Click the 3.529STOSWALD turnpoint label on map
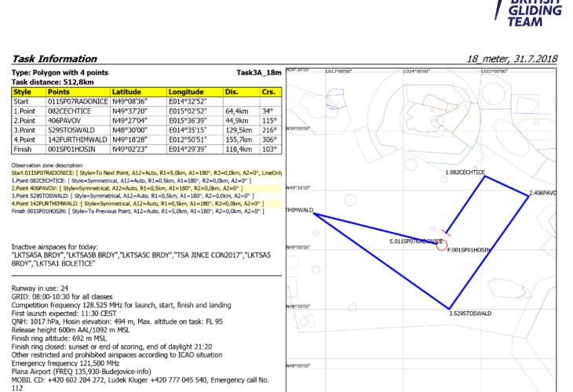Viewport: 573px width, 392px height. pyautogui.click(x=469, y=313)
